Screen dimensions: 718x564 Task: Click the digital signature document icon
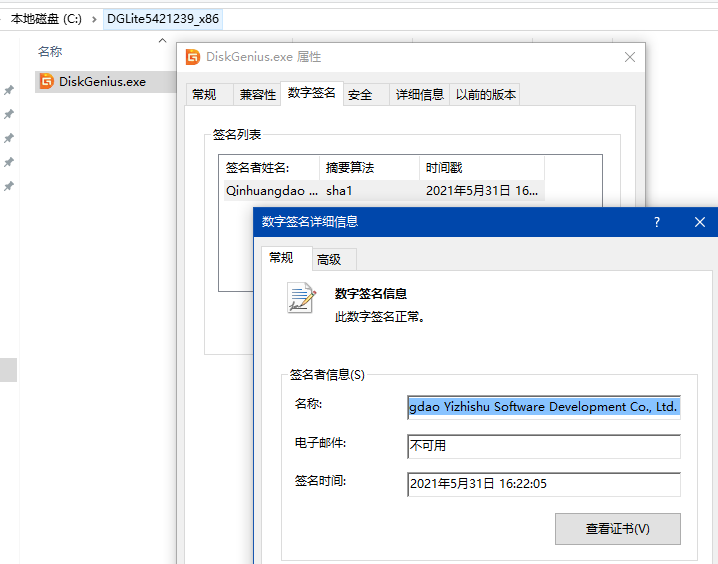301,298
